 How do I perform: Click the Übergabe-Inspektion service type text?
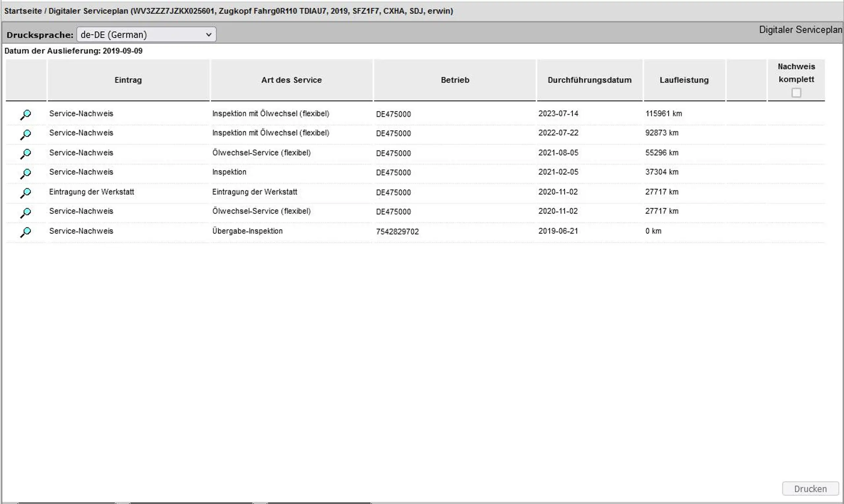(247, 231)
